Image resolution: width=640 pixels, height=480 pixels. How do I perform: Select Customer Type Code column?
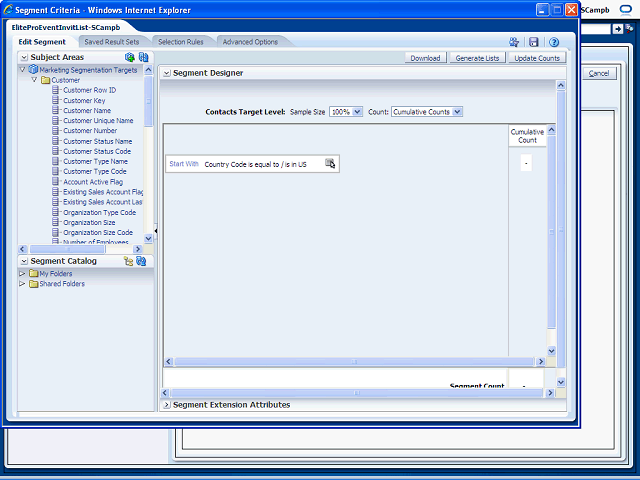tap(95, 171)
